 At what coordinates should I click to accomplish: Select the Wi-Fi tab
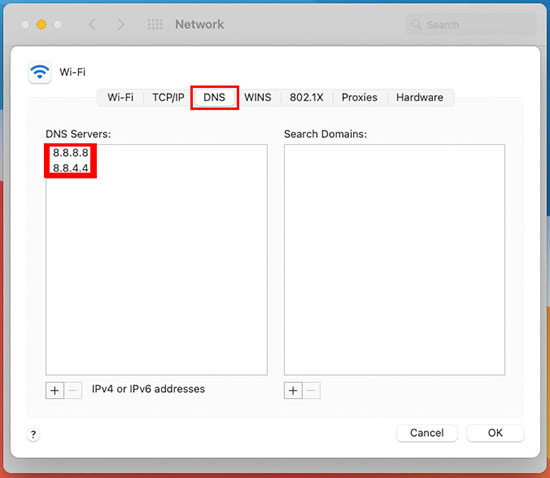[120, 97]
